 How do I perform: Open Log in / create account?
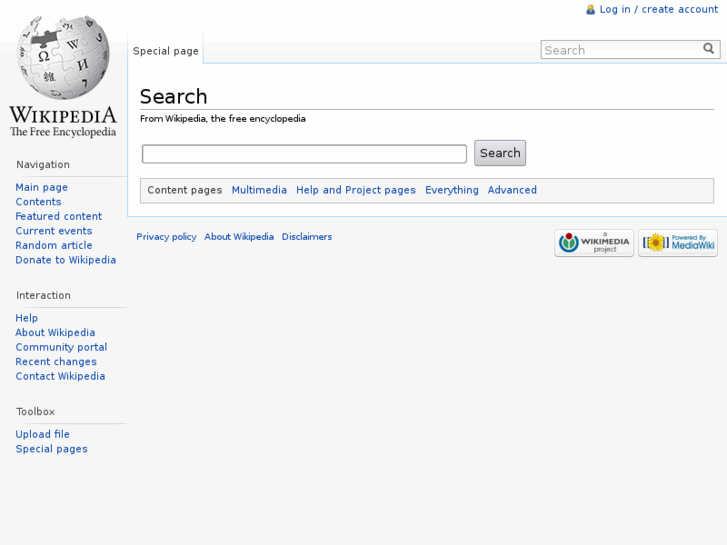pyautogui.click(x=658, y=9)
